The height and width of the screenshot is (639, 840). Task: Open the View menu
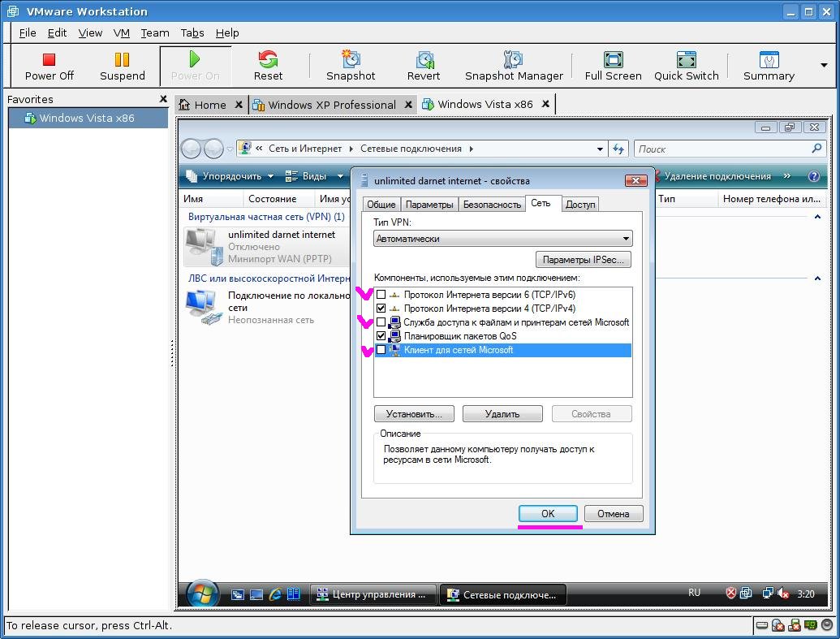pyautogui.click(x=90, y=32)
